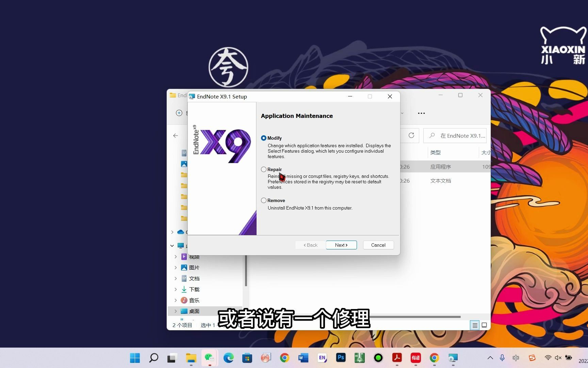Click the Explorer horizontal scrollbar
This screenshot has width=588, height=368.
415,317
